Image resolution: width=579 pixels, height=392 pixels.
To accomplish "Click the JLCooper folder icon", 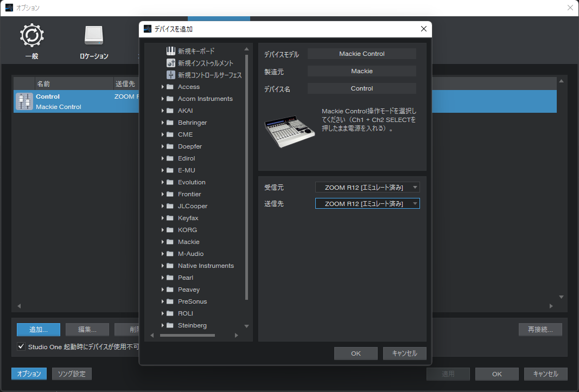I will [x=170, y=206].
